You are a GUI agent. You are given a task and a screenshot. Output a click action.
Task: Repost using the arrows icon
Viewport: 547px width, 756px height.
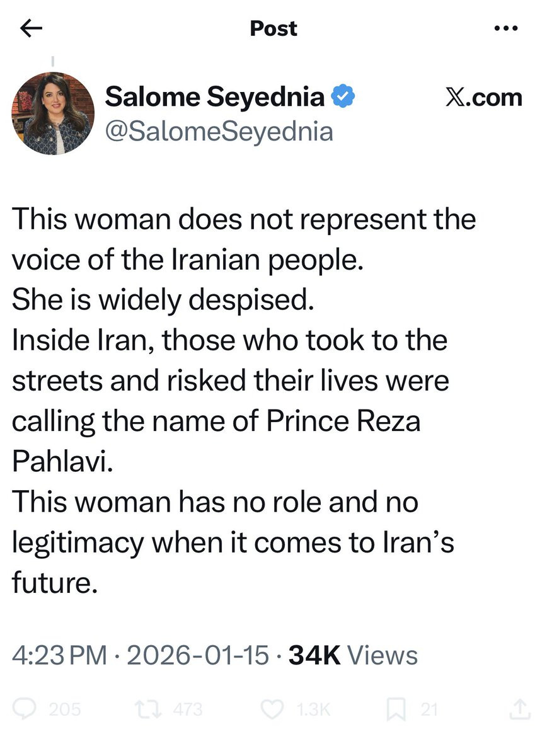[153, 709]
